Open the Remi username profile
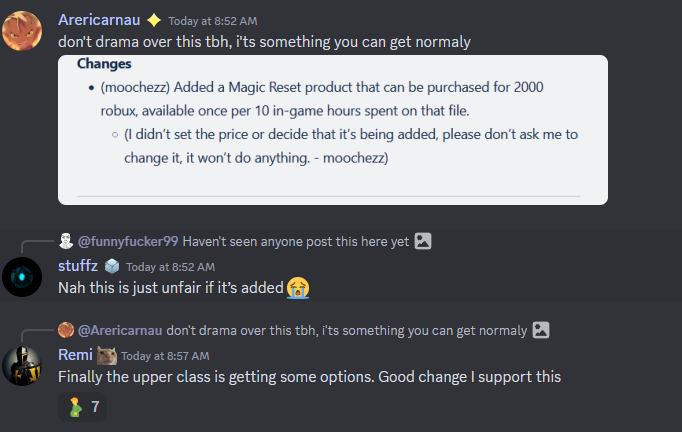Viewport: 682px width, 432px height. [75, 355]
